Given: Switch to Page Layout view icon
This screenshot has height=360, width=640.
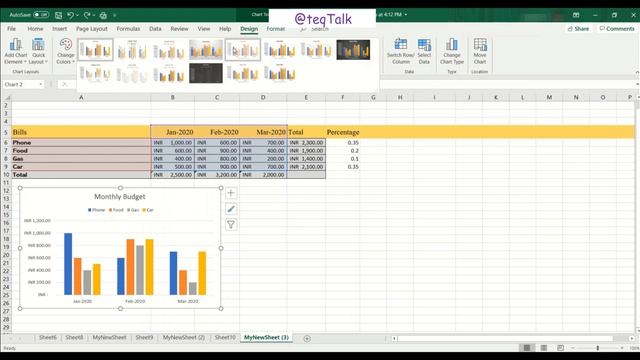Looking at the screenshot, I should tap(544, 348).
